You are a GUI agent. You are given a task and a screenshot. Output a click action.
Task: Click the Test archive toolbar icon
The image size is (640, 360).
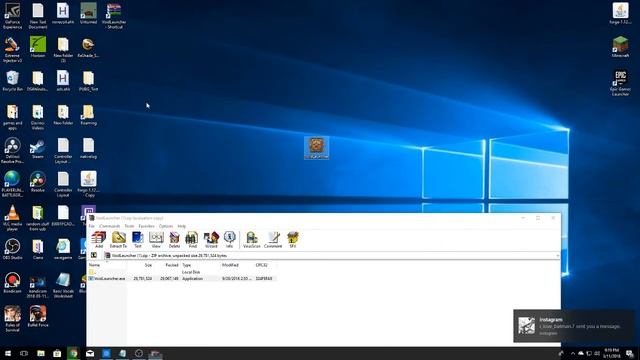(x=138, y=240)
